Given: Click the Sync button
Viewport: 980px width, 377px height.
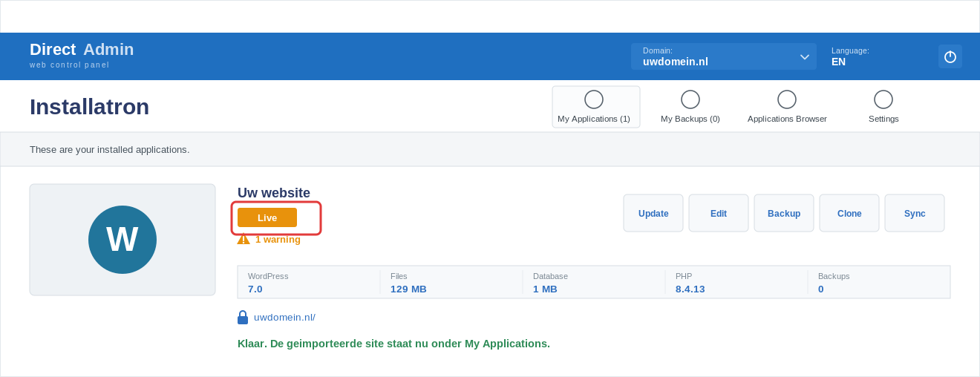Looking at the screenshot, I should pyautogui.click(x=915, y=213).
